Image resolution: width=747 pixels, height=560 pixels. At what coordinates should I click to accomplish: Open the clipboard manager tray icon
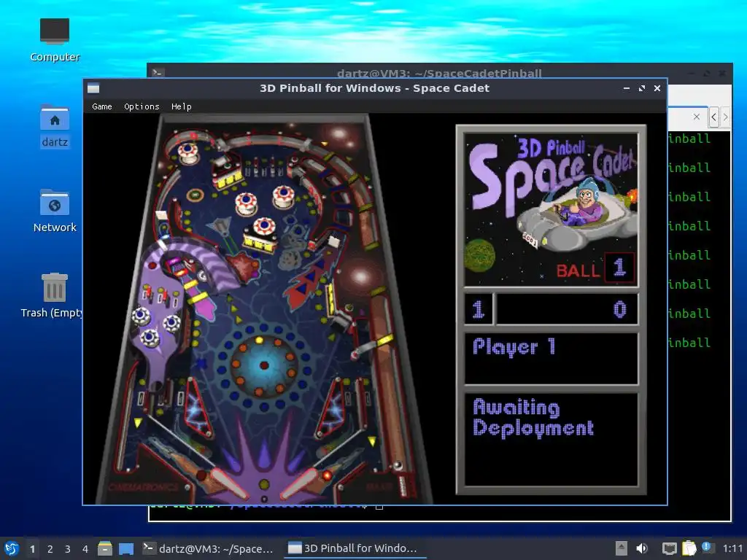click(x=689, y=548)
